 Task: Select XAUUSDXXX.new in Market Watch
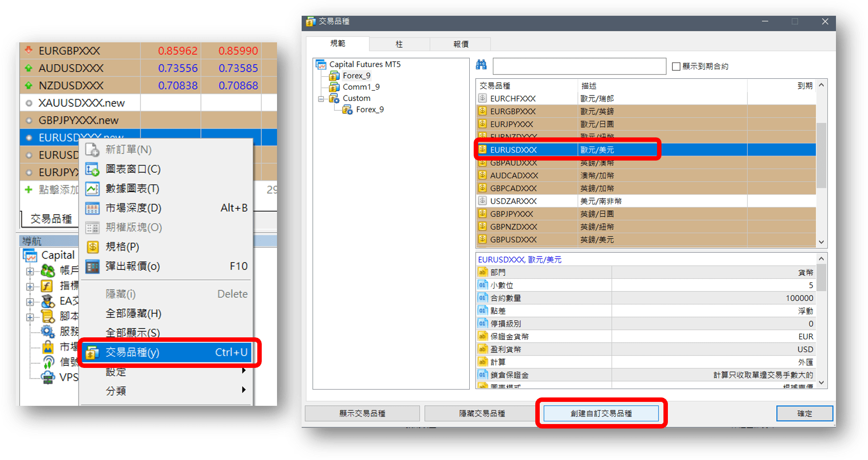(x=148, y=103)
